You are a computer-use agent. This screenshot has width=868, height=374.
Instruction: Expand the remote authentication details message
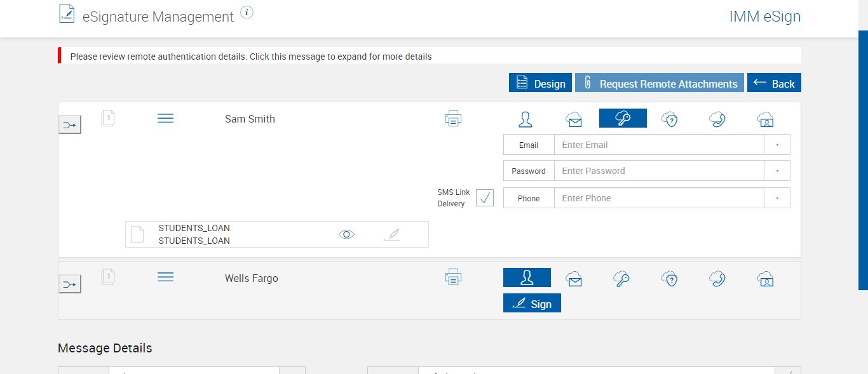click(251, 57)
